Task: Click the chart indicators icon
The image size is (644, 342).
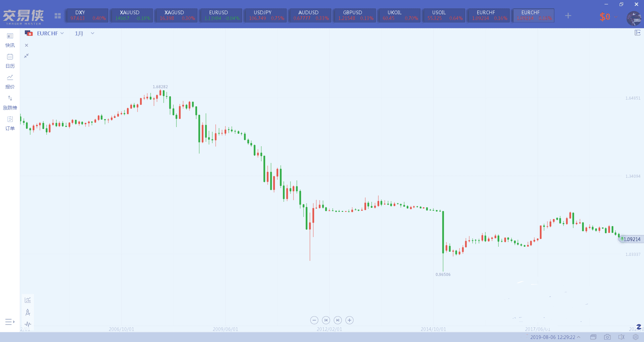Action: (28, 300)
